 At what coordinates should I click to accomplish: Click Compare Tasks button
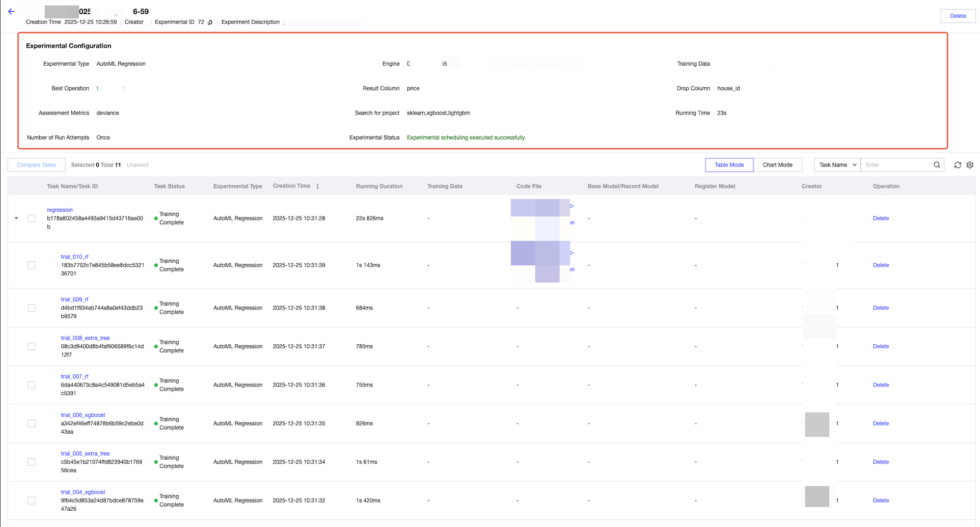tap(36, 165)
